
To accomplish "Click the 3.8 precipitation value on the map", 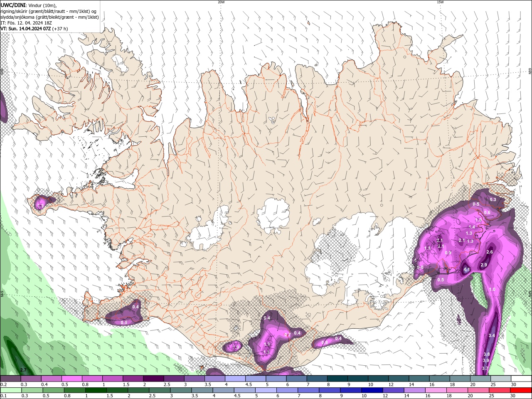I will tap(487, 354).
